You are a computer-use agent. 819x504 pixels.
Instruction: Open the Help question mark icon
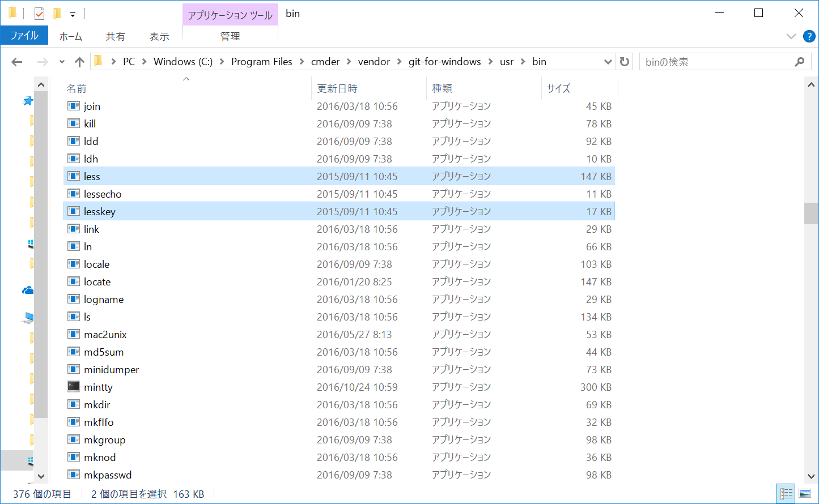[x=809, y=36]
